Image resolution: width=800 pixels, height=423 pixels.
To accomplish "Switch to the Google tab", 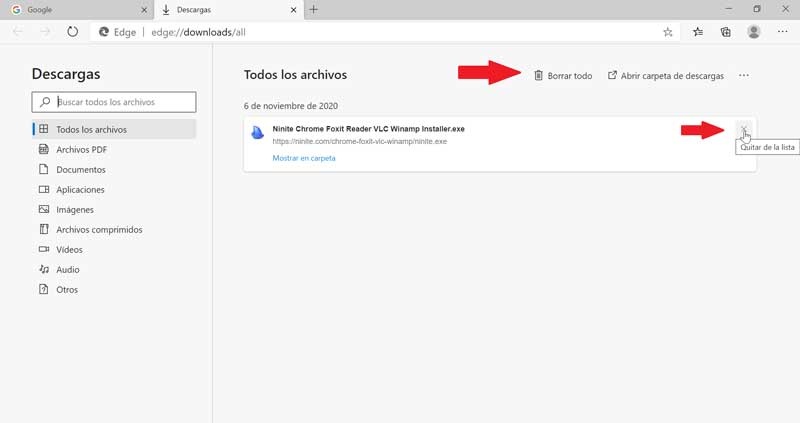I will click(x=77, y=10).
